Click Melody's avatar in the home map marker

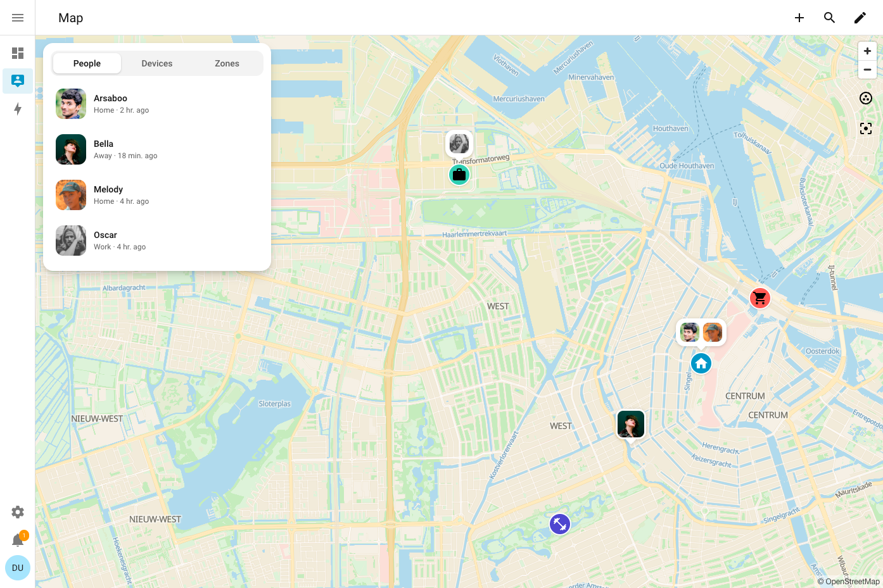[713, 332]
